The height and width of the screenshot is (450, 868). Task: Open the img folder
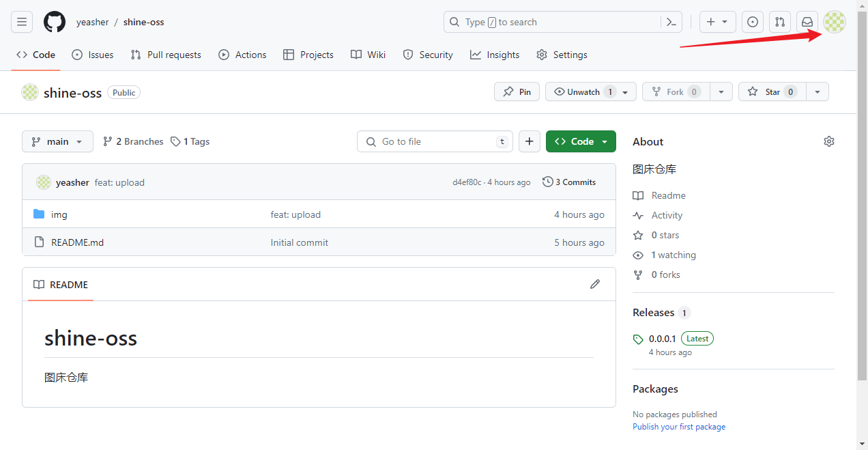pos(59,214)
